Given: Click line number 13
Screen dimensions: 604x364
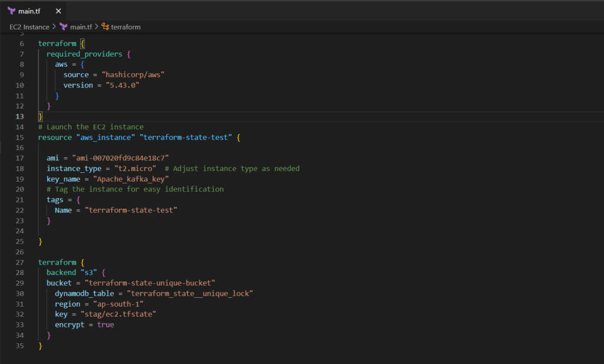Looking at the screenshot, I should [x=19, y=116].
